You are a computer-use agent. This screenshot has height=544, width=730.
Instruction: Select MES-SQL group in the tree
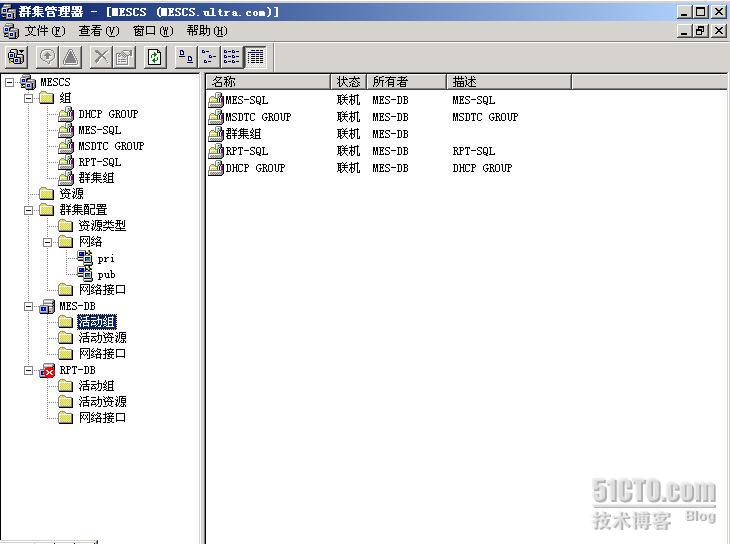pyautogui.click(x=100, y=130)
